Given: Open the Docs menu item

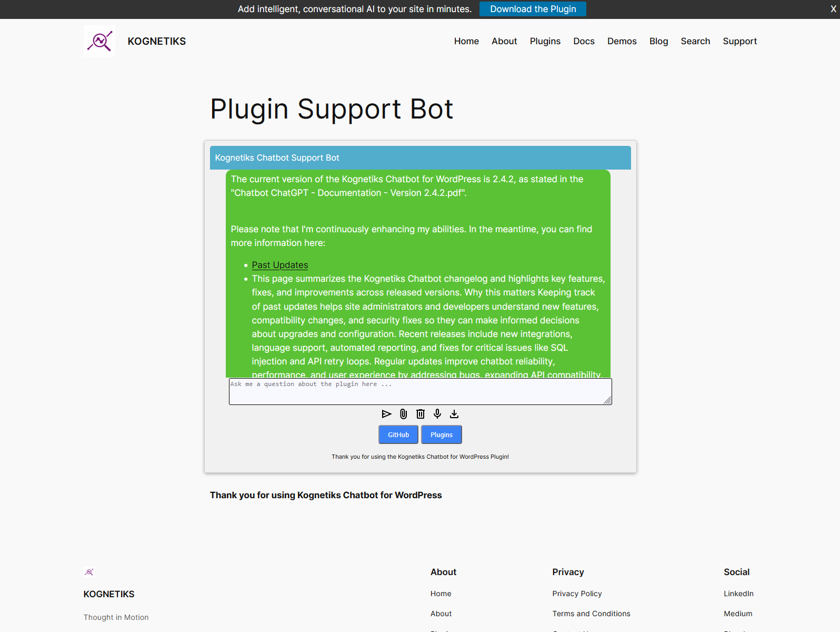Looking at the screenshot, I should (x=584, y=41).
